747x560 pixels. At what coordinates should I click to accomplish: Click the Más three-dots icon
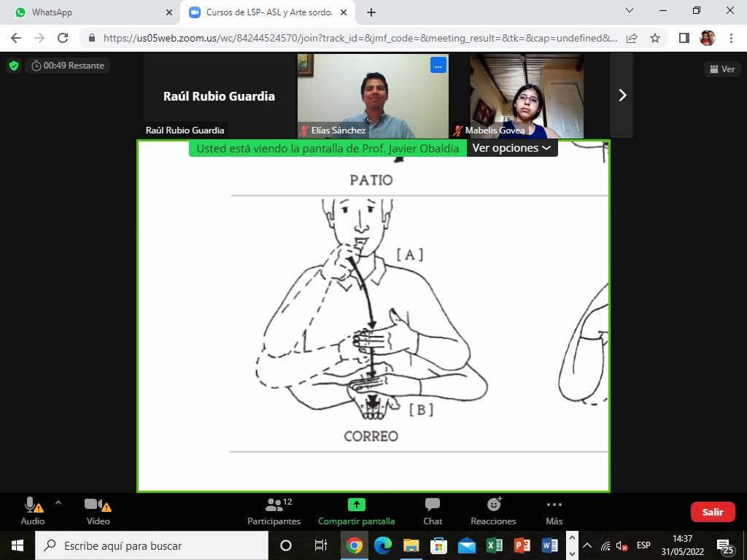(554, 505)
